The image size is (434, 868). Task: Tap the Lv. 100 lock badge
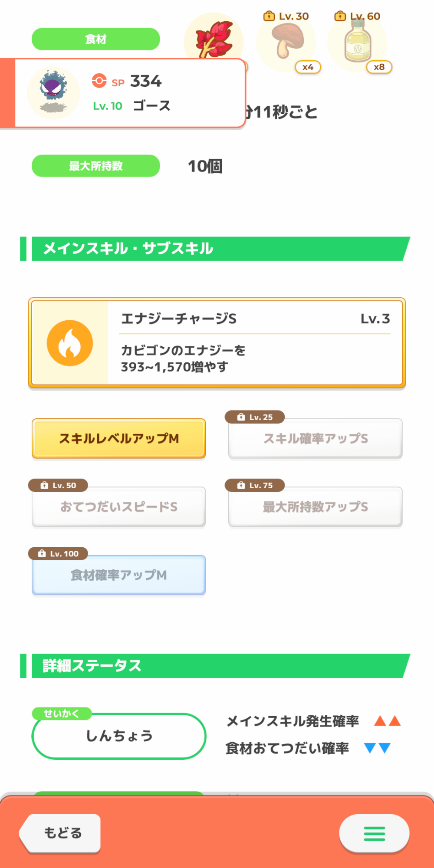click(58, 553)
